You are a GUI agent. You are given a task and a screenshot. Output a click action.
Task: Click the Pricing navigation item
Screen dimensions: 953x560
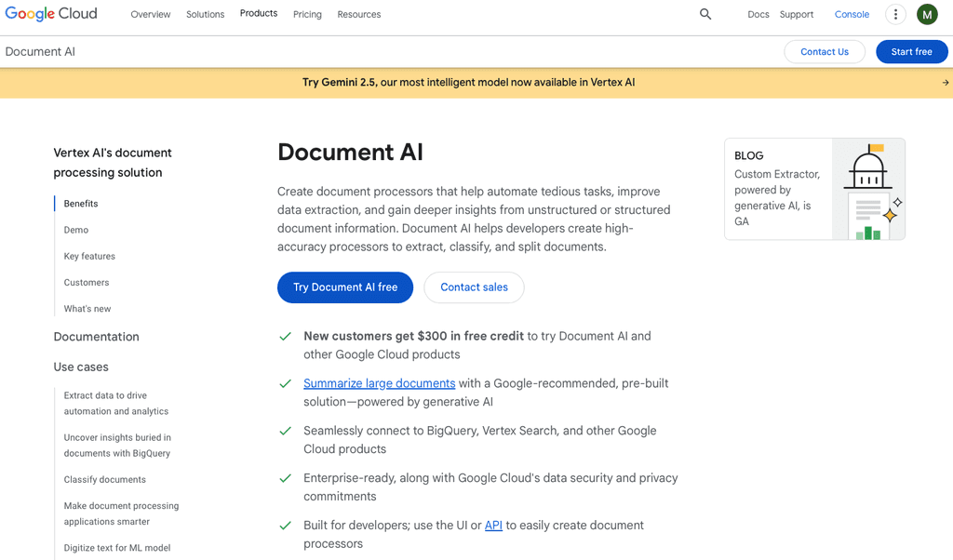[307, 14]
